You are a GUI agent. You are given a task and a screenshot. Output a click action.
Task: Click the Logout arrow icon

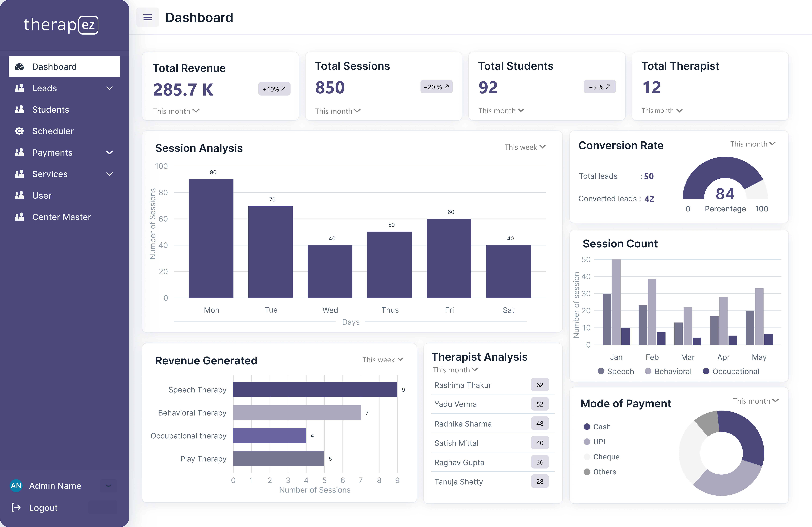tap(16, 508)
